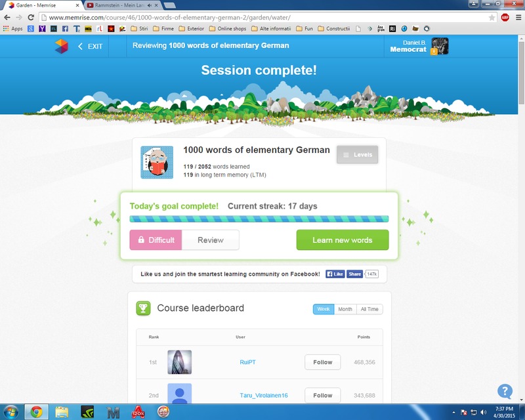This screenshot has width=525, height=420.
Task: Bookmark this page with the star
Action: pyautogui.click(x=492, y=18)
